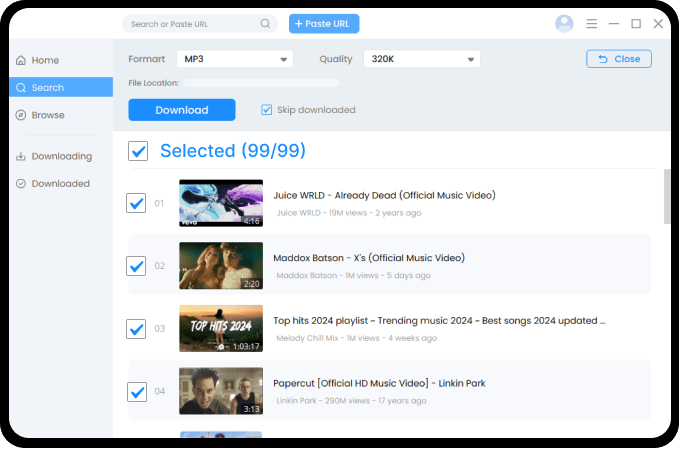Click the Paste URL button
Viewport: 679px width, 449px height.
pyautogui.click(x=324, y=24)
